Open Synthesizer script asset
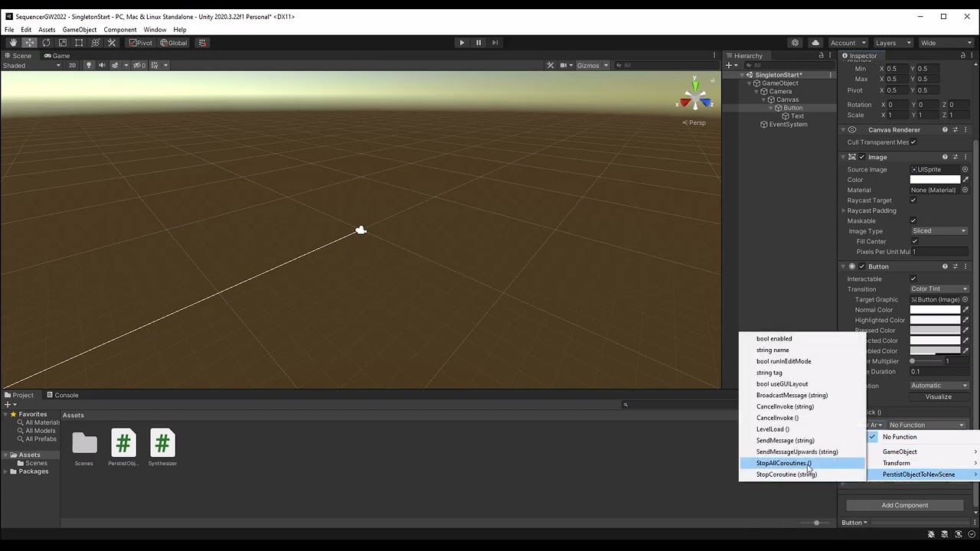Image resolution: width=980 pixels, height=551 pixels. click(x=162, y=448)
